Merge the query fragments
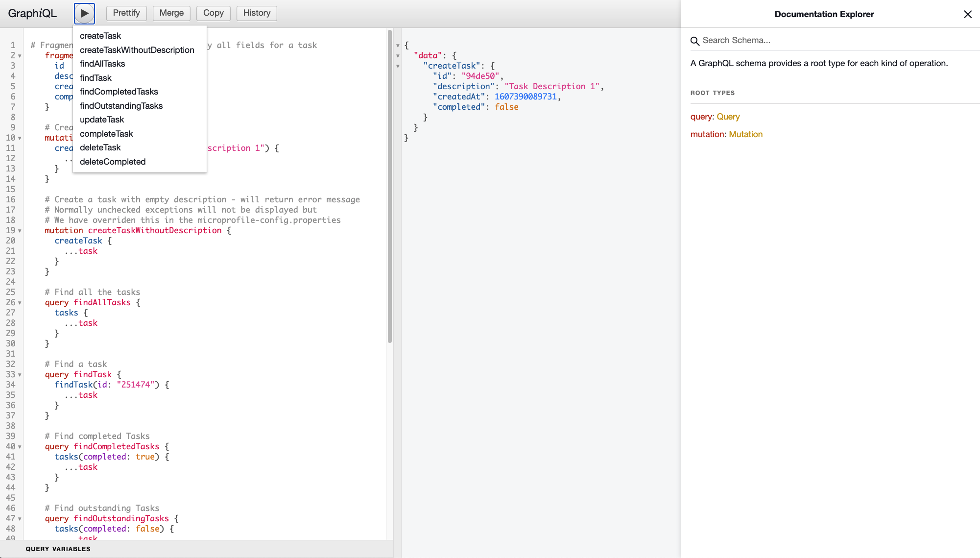The image size is (980, 558). point(171,13)
